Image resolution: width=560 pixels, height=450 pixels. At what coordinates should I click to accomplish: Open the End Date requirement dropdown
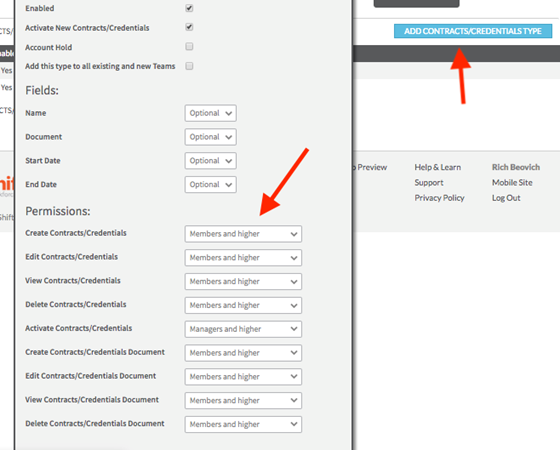tap(210, 185)
